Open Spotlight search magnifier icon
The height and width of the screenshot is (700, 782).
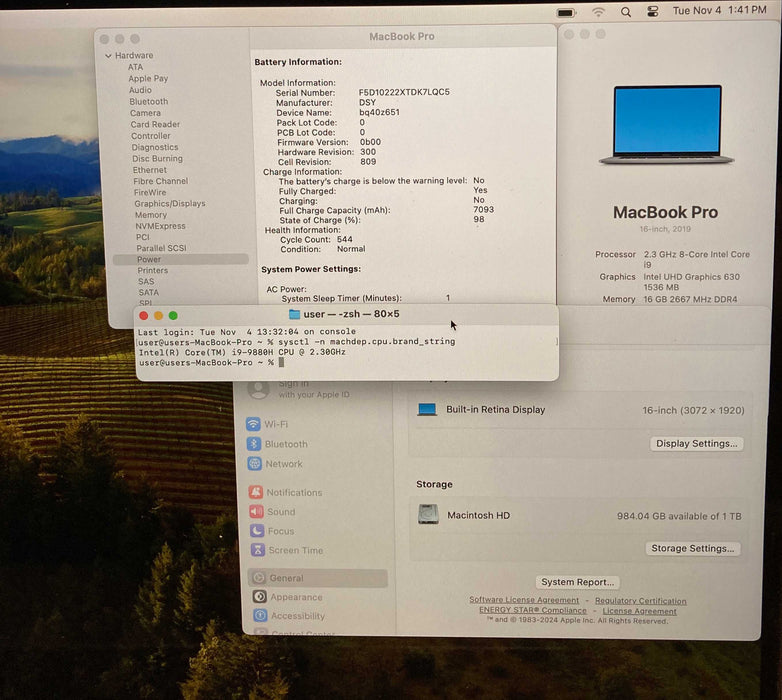[x=626, y=12]
